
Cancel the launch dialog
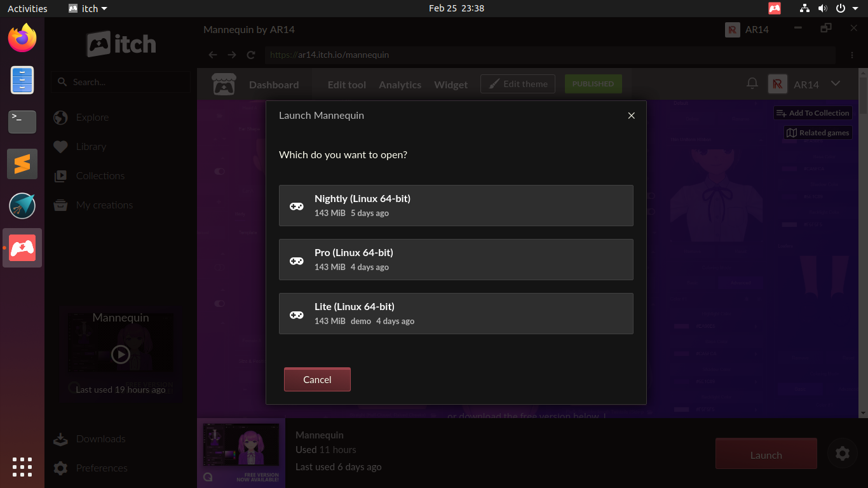(317, 379)
